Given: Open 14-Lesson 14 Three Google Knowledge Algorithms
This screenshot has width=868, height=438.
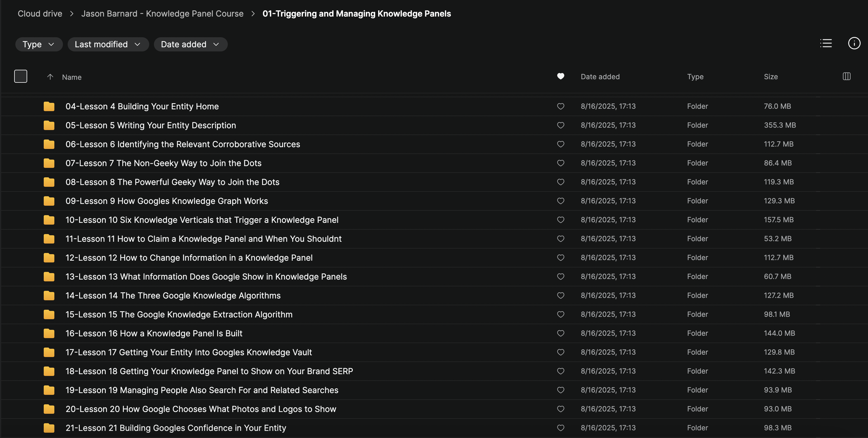Looking at the screenshot, I should [x=173, y=296].
